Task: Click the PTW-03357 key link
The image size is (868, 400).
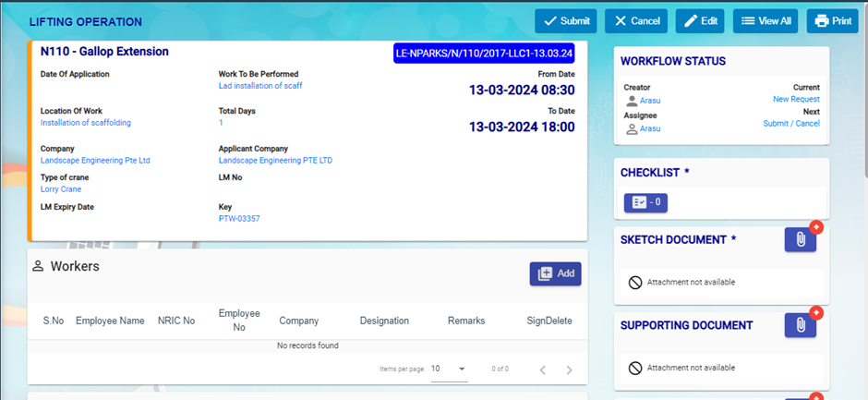Action: tap(239, 219)
